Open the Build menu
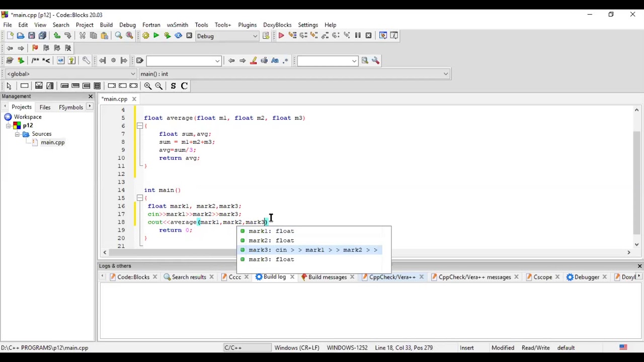This screenshot has width=644, height=362. click(106, 25)
